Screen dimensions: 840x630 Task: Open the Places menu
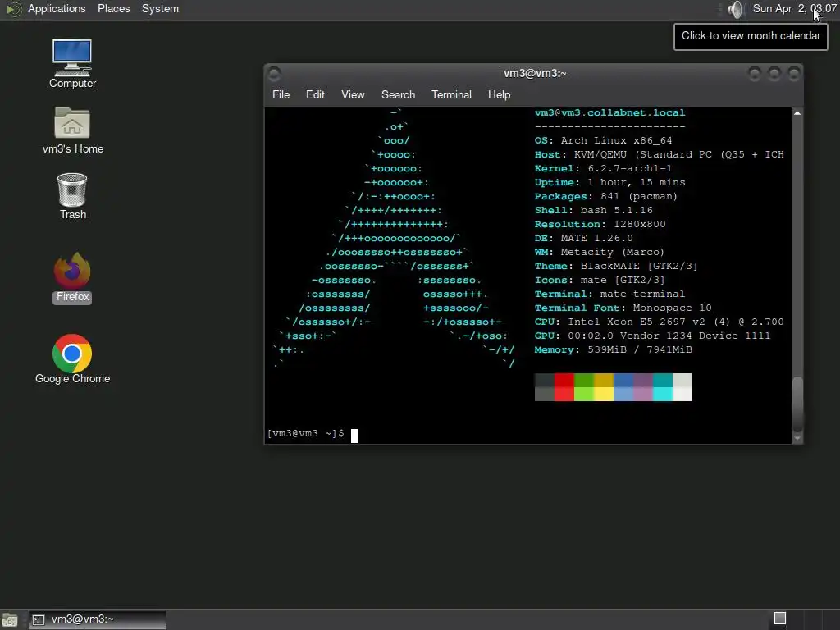[x=113, y=8]
